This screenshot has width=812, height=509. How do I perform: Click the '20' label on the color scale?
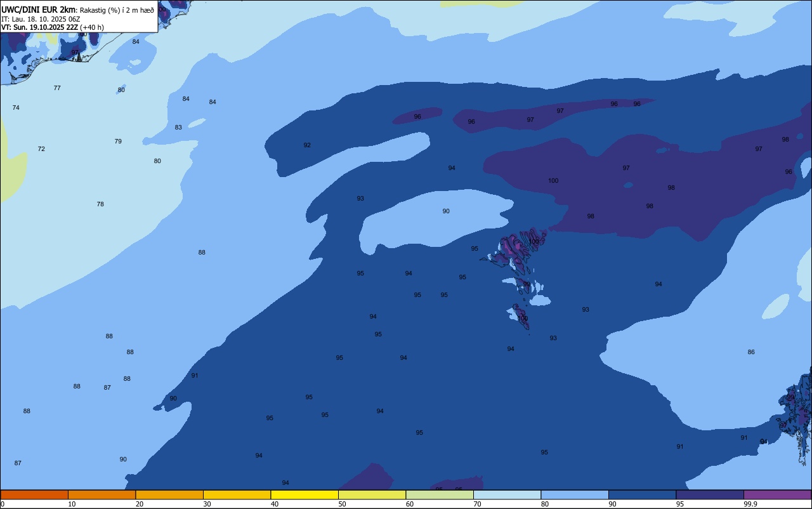[140, 504]
